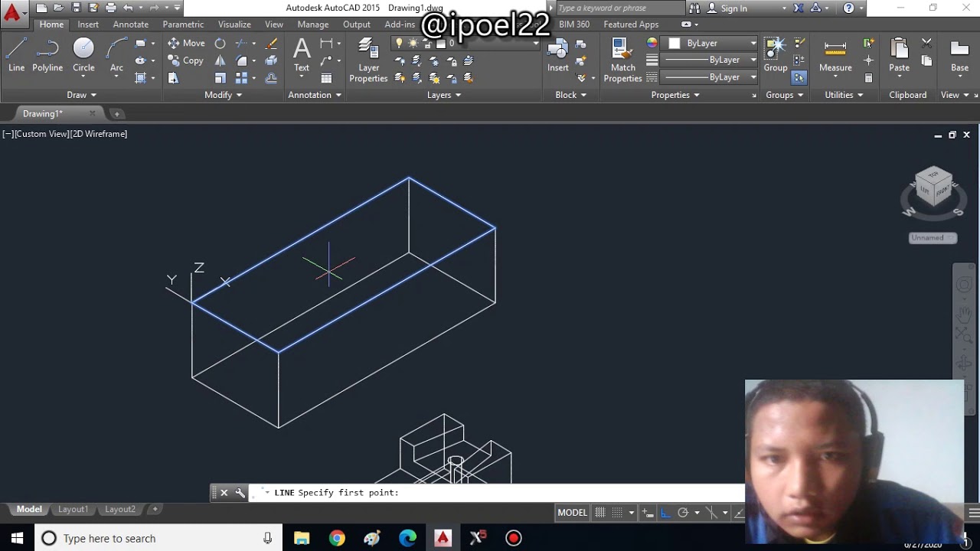Switch to the Layout1 tab
This screenshot has width=980, height=551.
[73, 509]
